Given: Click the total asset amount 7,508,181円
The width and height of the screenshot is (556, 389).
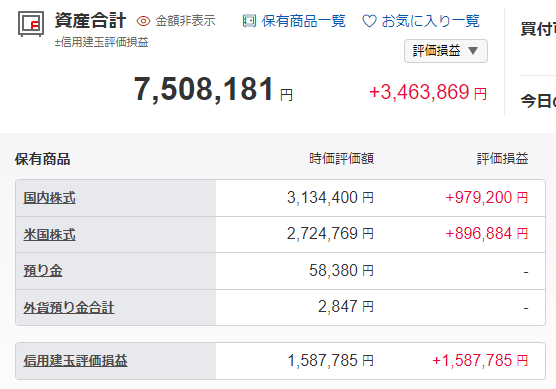Looking at the screenshot, I should click(213, 89).
